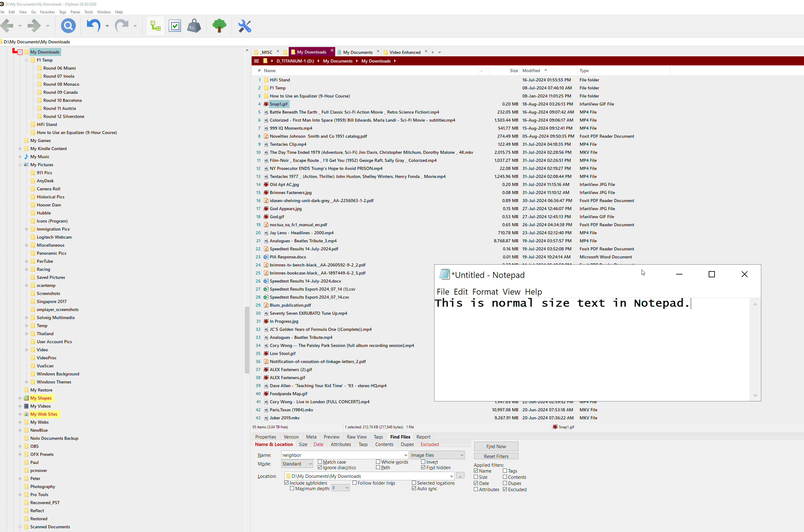Click the Notepad vertical scrollbar down arrow
Screen dimensions: 804x532
click(755, 395)
